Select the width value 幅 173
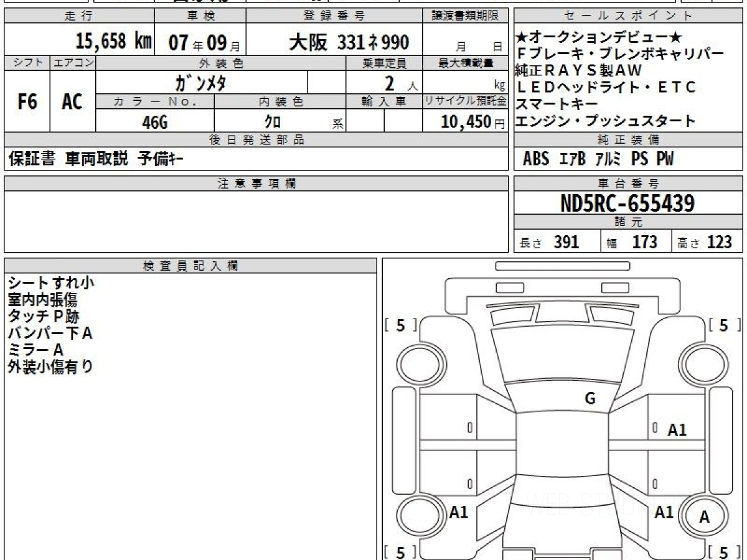747x560 pixels. coord(632,242)
